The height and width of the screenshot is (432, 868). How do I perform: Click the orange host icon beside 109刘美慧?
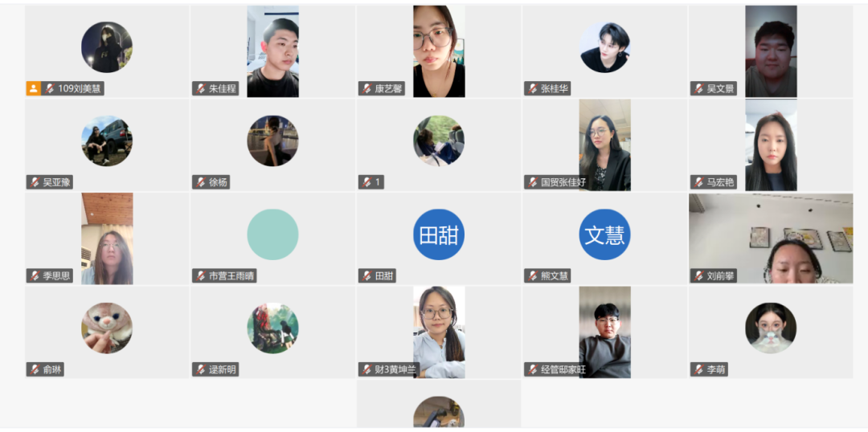(33, 88)
